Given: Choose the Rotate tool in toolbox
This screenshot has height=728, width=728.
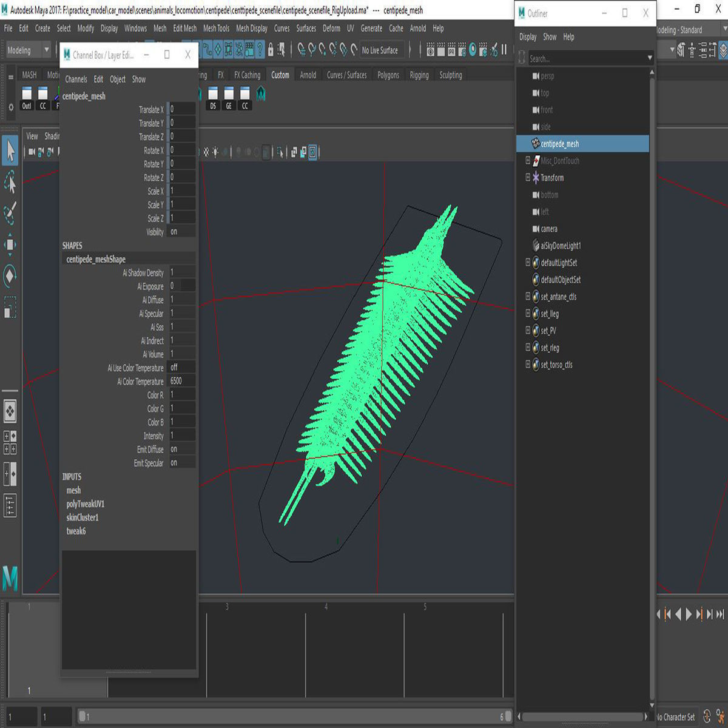Looking at the screenshot, I should 10,276.
